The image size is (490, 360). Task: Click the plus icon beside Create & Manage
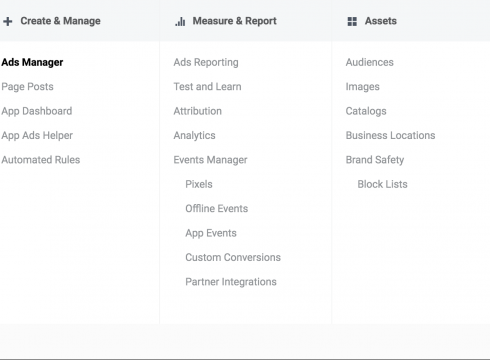(x=8, y=21)
